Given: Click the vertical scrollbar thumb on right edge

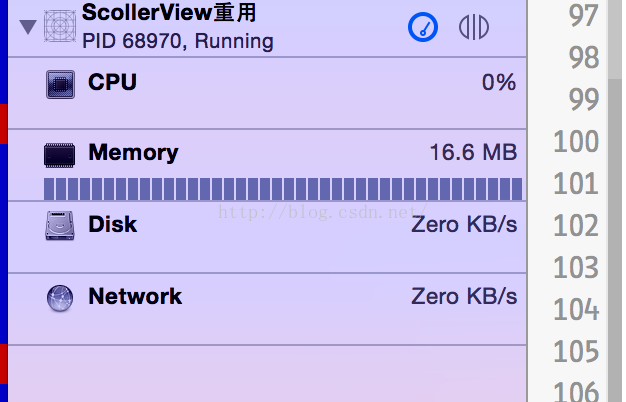Looking at the screenshot, I should pos(615,241).
